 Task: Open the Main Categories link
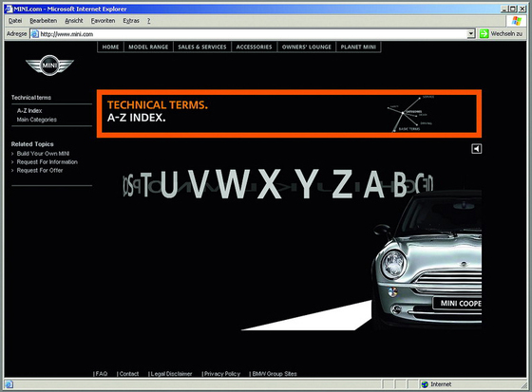click(37, 120)
